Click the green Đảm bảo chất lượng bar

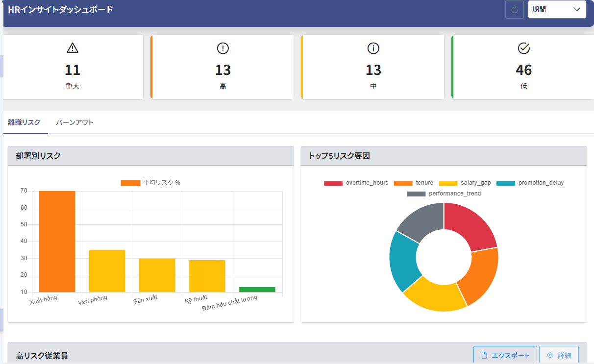point(257,289)
